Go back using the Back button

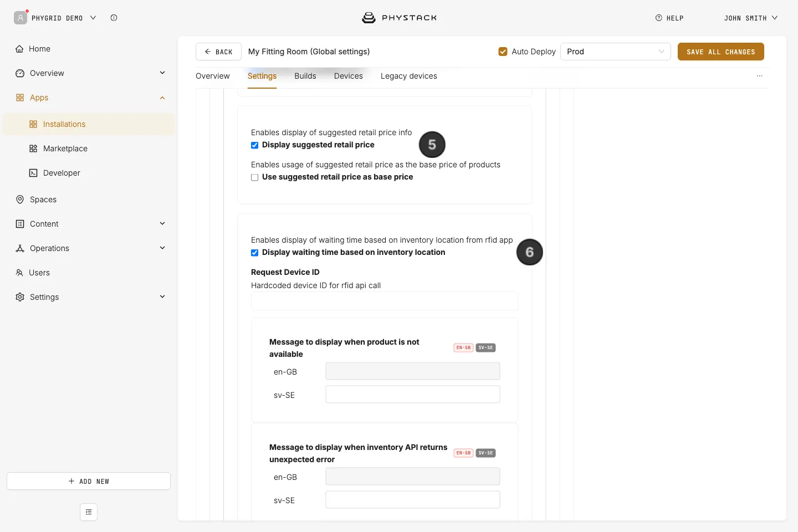click(x=218, y=52)
